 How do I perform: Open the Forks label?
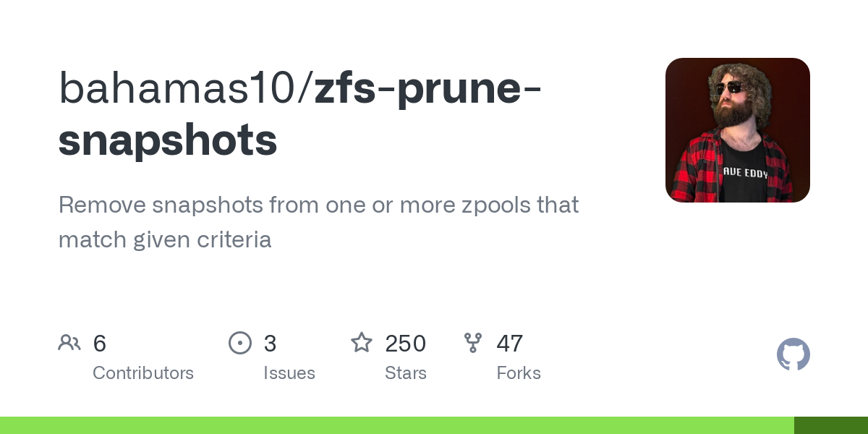point(519,373)
